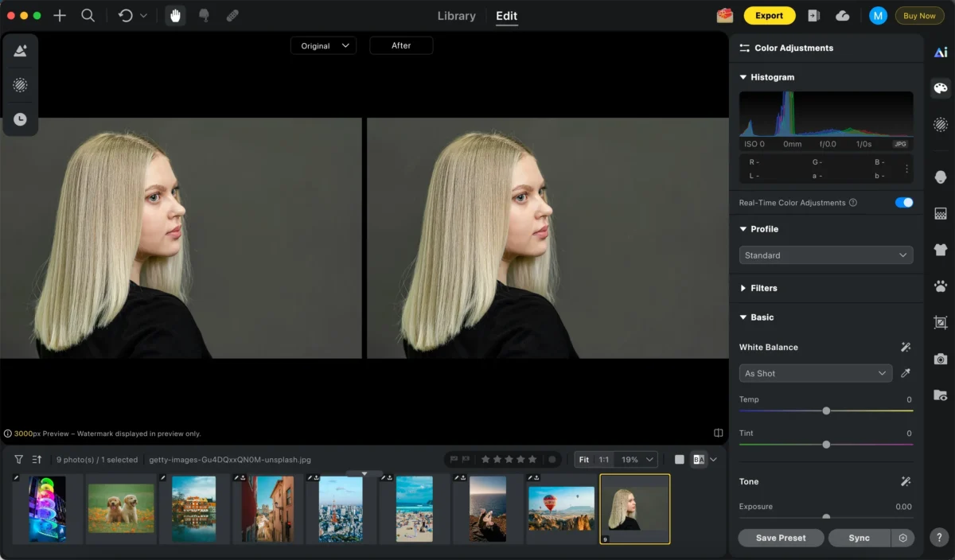
Task: Switch to the Library tab
Action: (x=456, y=16)
